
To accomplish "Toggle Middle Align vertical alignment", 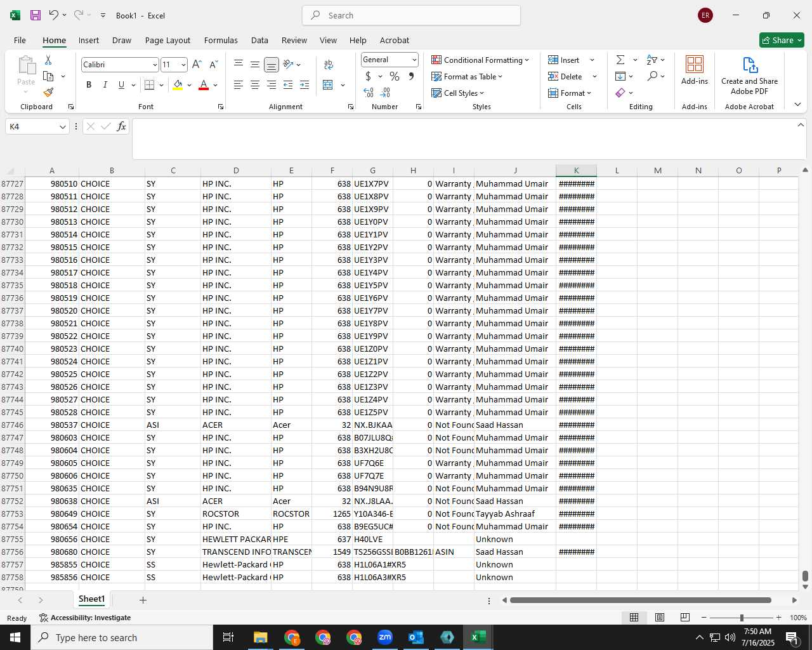I will (x=255, y=65).
